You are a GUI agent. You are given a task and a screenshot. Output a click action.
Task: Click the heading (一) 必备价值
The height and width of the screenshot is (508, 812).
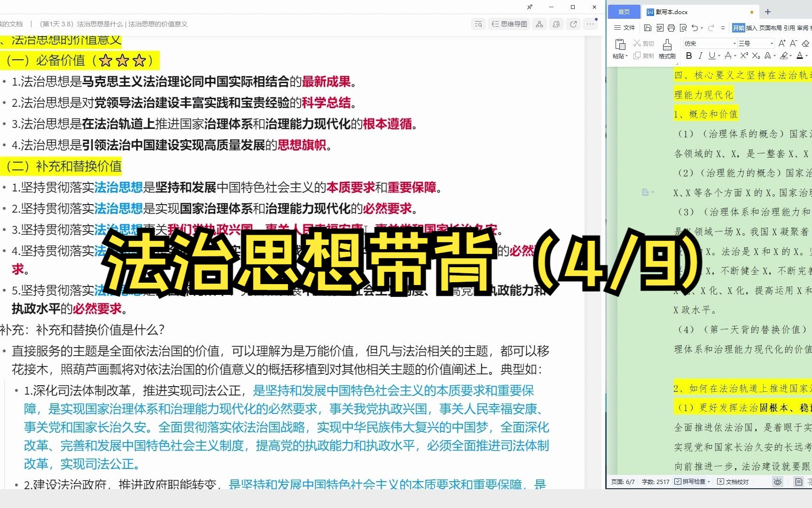pos(79,60)
